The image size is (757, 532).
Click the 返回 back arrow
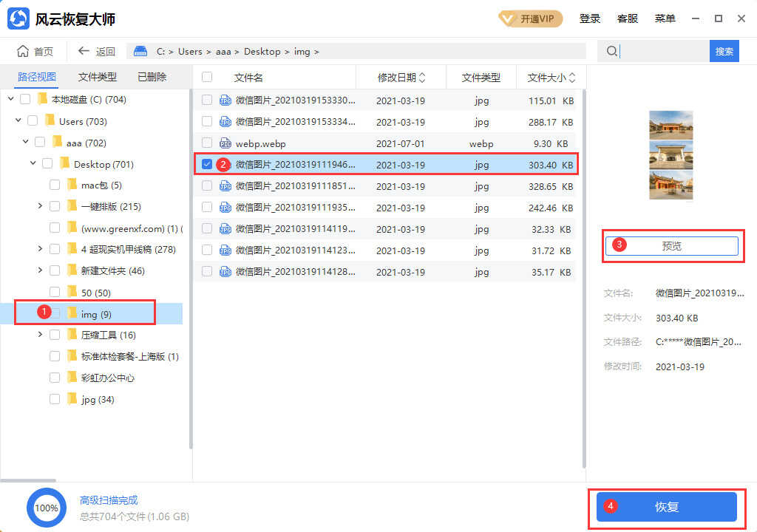tap(84, 51)
